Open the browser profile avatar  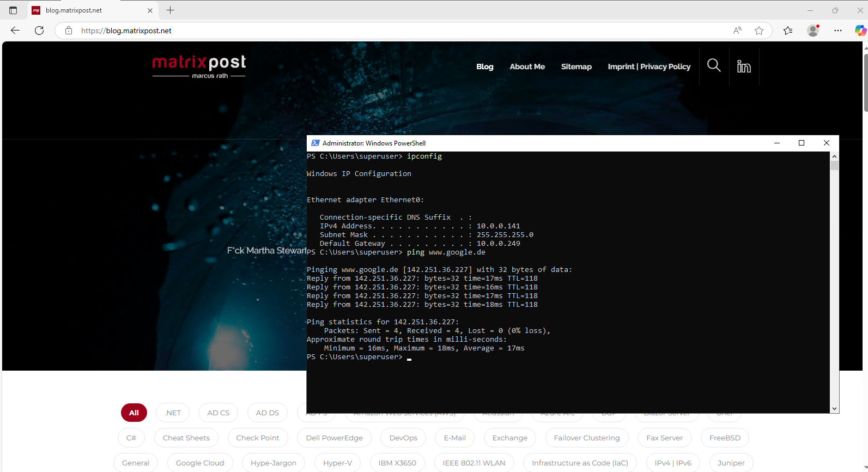click(x=813, y=31)
